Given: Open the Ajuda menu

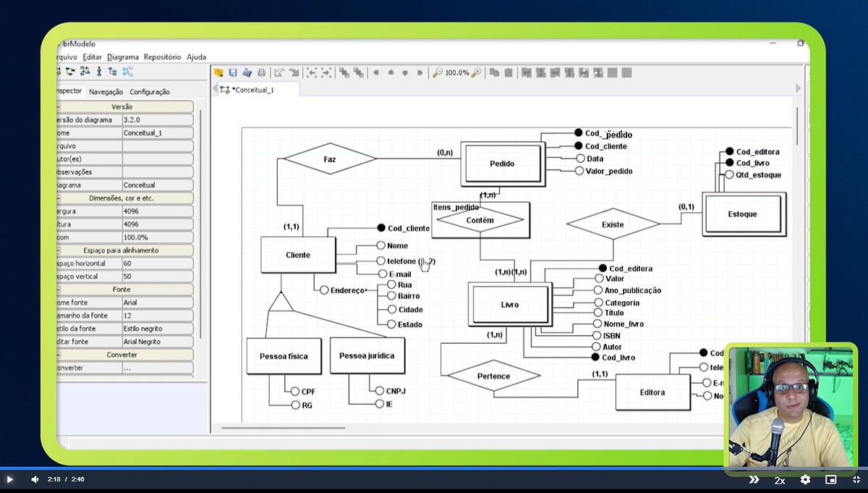Looking at the screenshot, I should 196,56.
